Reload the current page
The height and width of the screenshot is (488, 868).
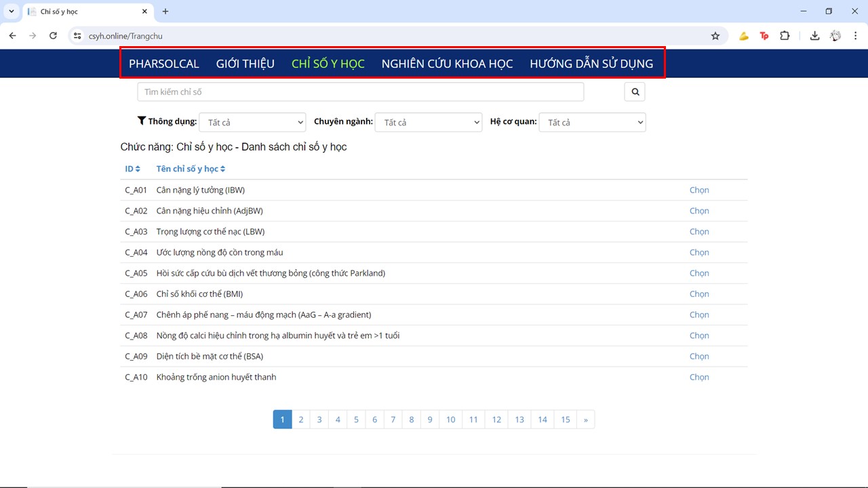tap(53, 36)
